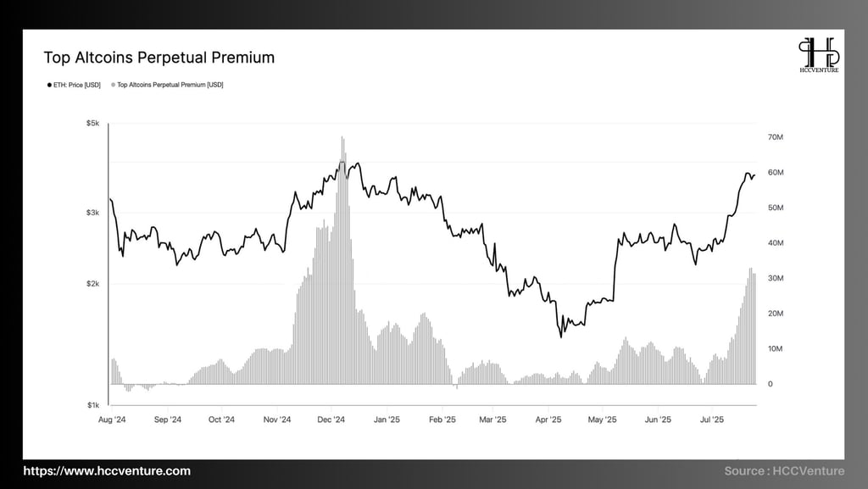
Task: Select the Jul '25 x-axis label
Action: pyautogui.click(x=712, y=420)
